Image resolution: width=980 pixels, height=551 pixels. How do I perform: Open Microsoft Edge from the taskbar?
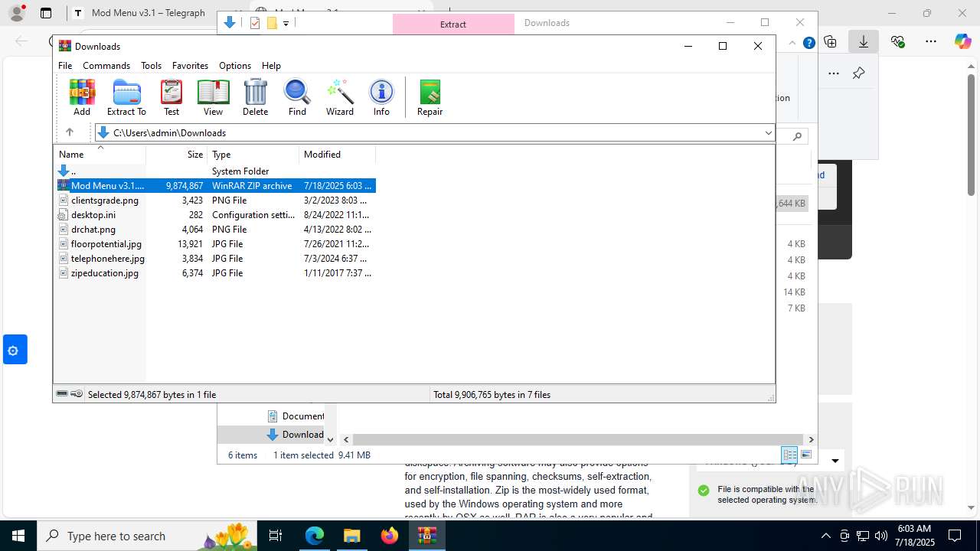tap(315, 536)
